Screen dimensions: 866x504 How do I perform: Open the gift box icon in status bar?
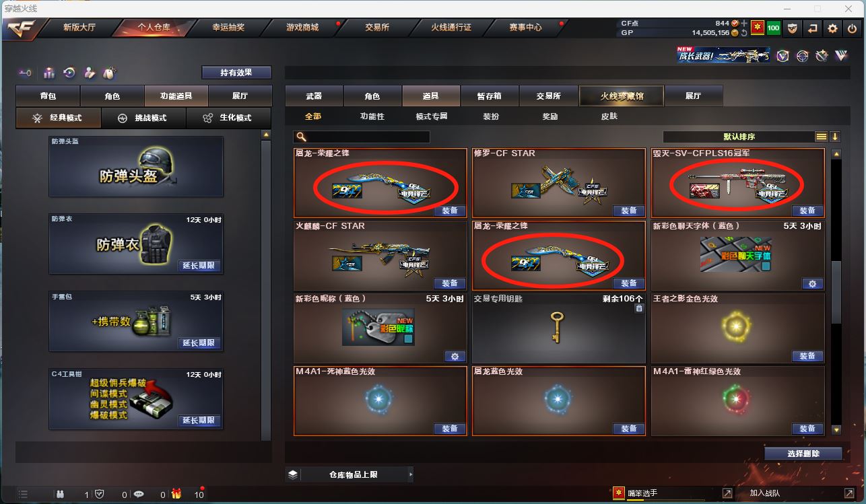click(x=176, y=494)
